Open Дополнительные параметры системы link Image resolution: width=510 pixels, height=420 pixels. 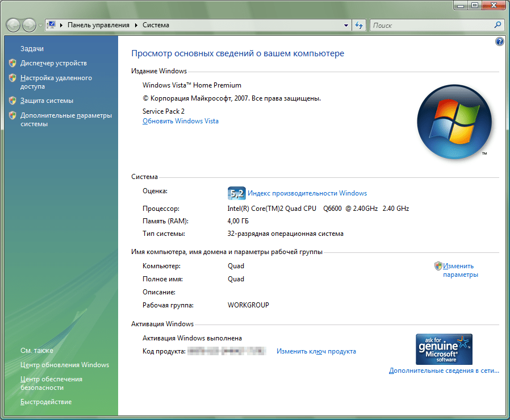coord(66,119)
